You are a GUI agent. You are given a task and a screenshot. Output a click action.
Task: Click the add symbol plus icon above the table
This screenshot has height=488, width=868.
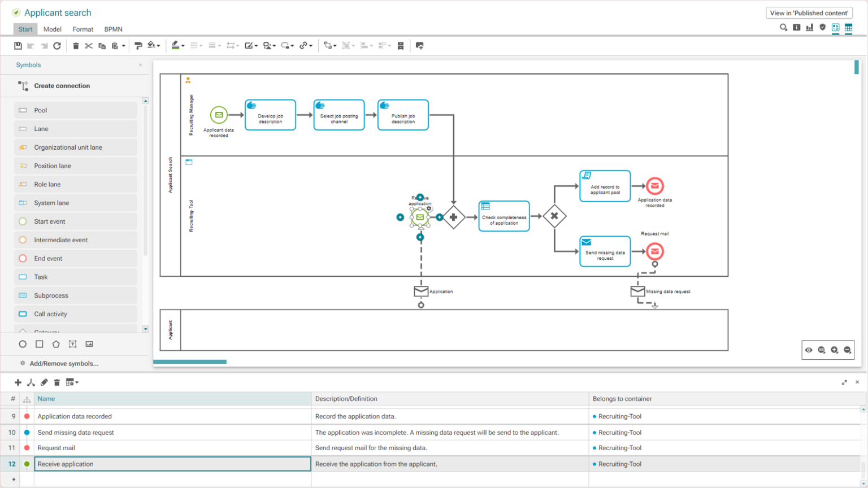pyautogui.click(x=18, y=382)
